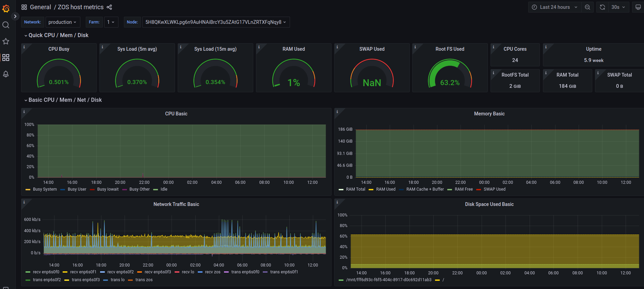Open the 30s refresh interval dropdown
The width and height of the screenshot is (644, 289).
pyautogui.click(x=618, y=7)
